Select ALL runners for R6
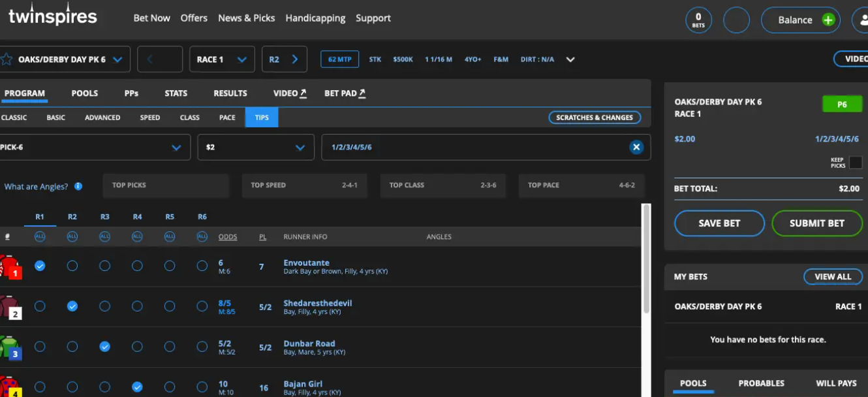This screenshot has width=868, height=397. pos(202,236)
